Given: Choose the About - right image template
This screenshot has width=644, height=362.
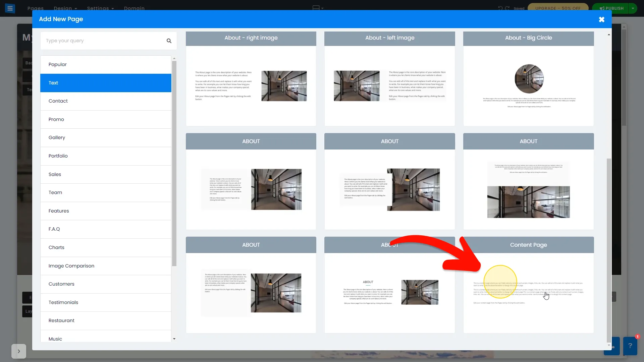Looking at the screenshot, I should tap(251, 79).
